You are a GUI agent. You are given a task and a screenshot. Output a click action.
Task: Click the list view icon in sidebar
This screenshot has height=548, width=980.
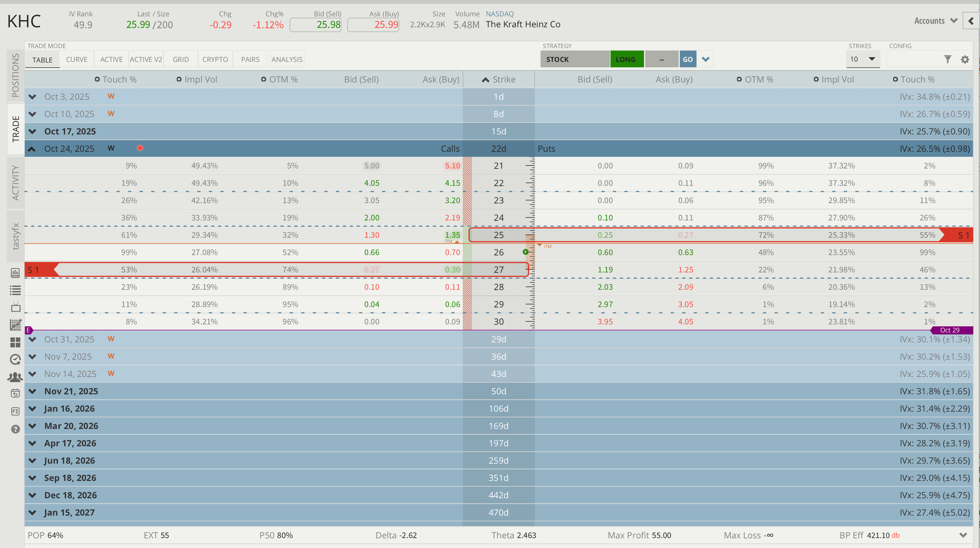point(15,290)
